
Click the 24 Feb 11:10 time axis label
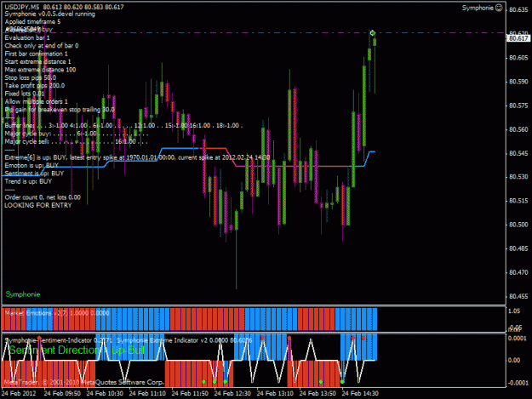[147, 393]
